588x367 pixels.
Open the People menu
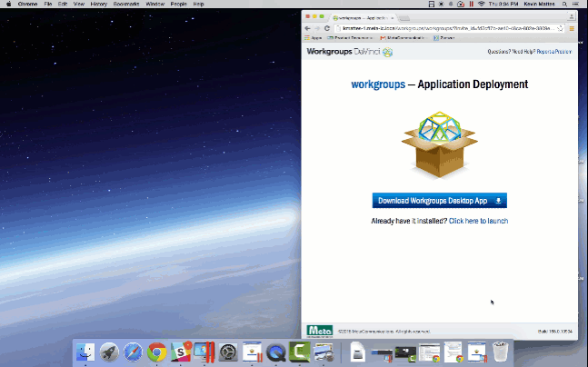[x=178, y=4]
